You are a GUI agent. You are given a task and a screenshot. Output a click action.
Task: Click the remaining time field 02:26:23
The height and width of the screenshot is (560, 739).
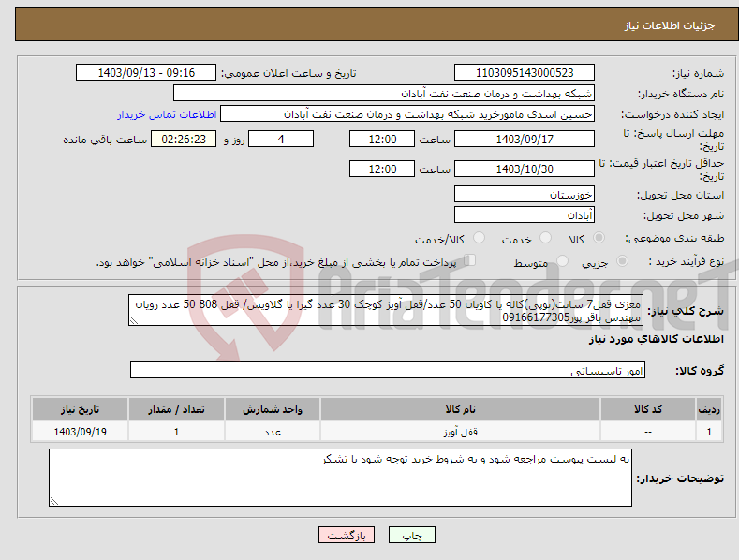pos(184,139)
